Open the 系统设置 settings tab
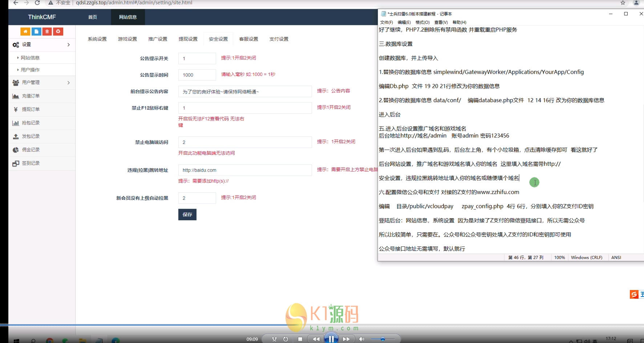 pyautogui.click(x=97, y=39)
